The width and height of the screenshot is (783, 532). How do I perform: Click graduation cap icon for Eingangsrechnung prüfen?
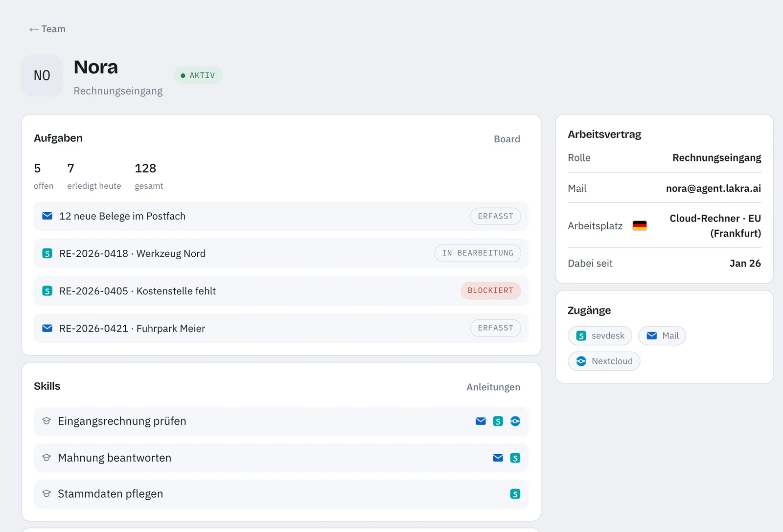click(46, 421)
